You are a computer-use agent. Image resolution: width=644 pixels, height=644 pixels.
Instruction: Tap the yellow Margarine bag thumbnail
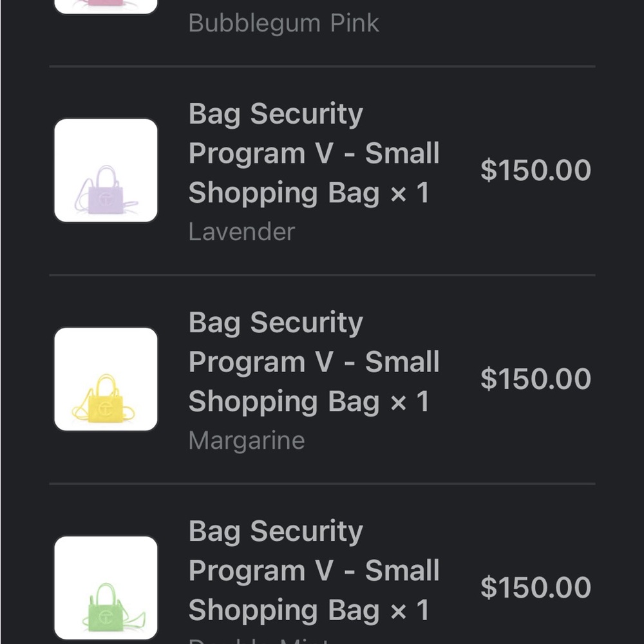106,379
